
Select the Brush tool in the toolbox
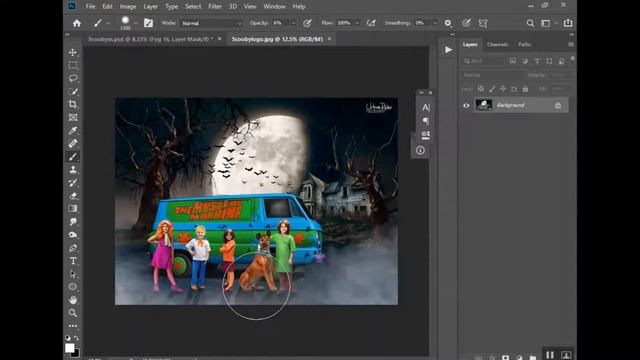[x=73, y=157]
